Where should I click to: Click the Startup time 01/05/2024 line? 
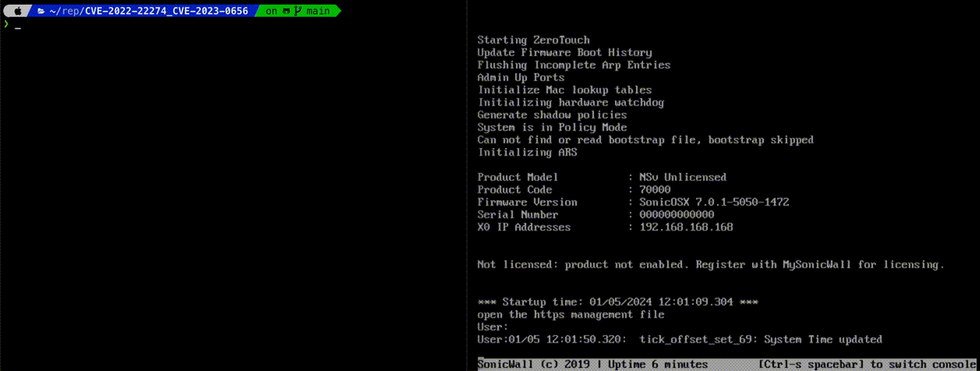tap(618, 302)
